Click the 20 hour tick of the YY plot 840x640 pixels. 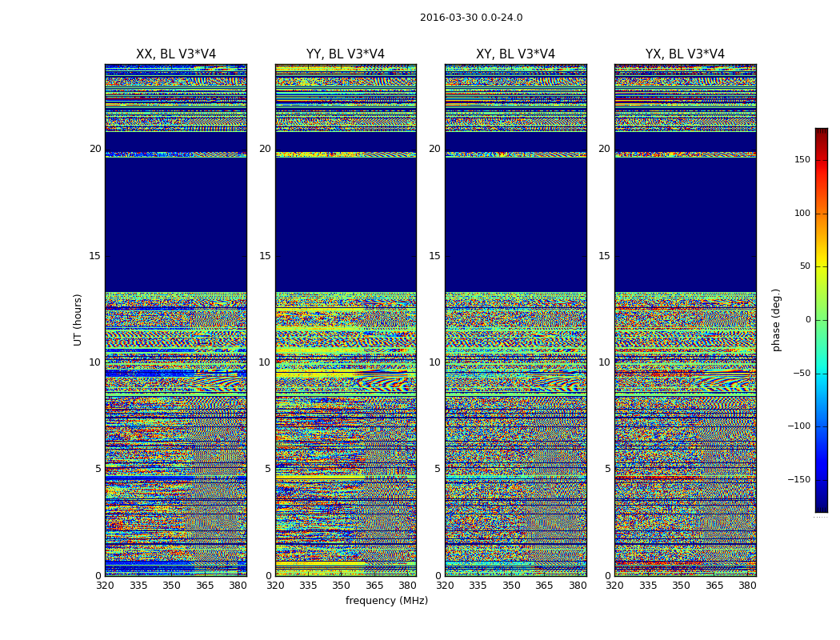pyautogui.click(x=265, y=149)
